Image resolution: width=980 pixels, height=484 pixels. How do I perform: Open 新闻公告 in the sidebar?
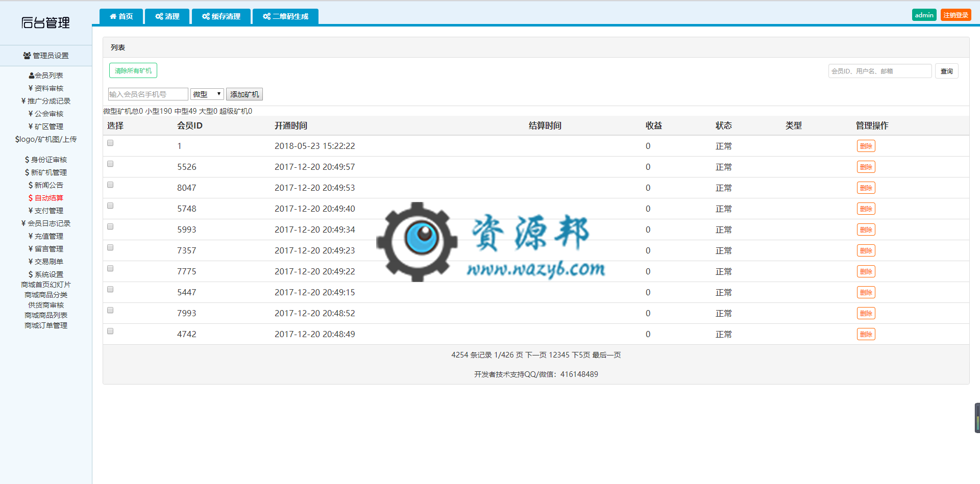[46, 185]
